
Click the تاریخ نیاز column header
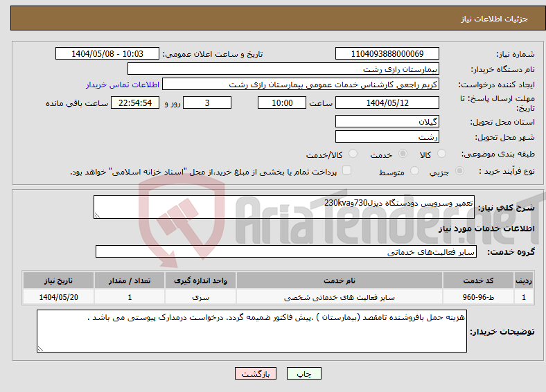[58, 280]
